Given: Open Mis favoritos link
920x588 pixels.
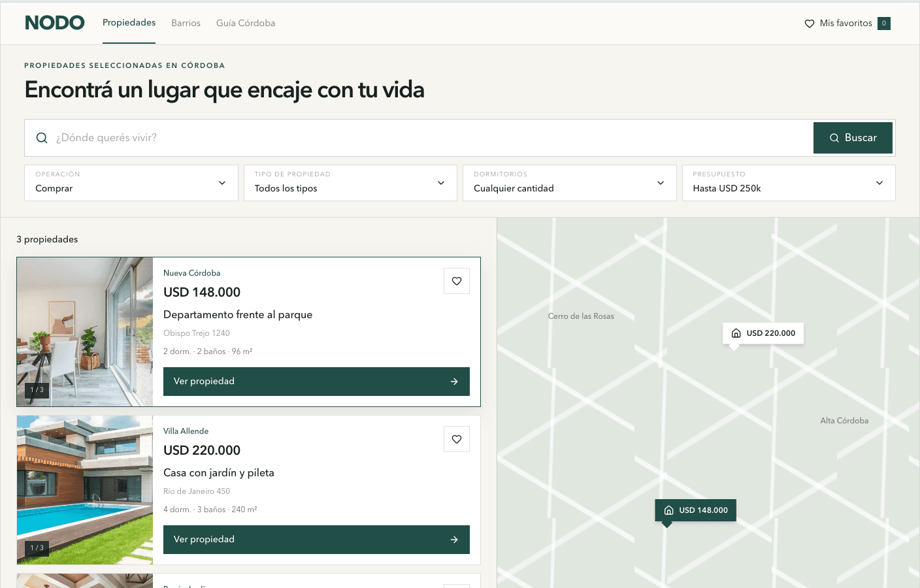Looking at the screenshot, I should click(x=847, y=24).
